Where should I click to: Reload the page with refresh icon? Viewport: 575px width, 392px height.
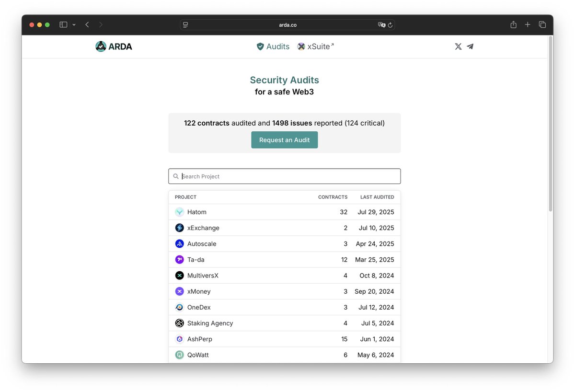[390, 25]
